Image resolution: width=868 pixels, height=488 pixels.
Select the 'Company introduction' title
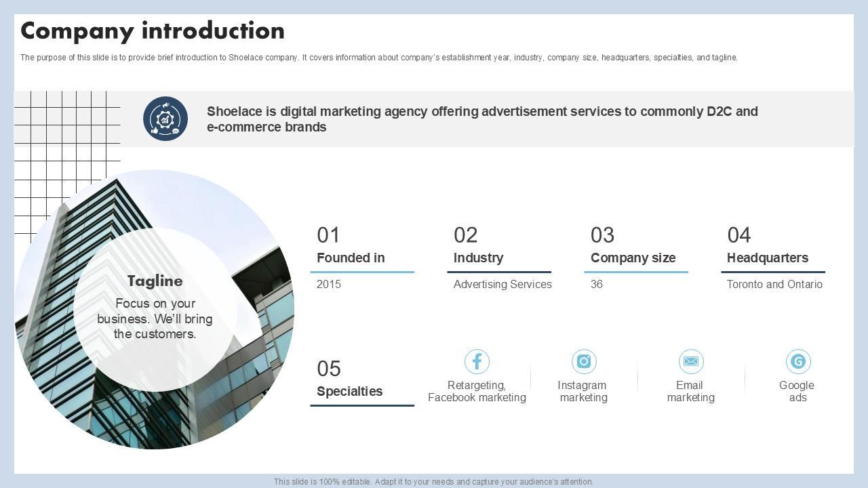click(x=153, y=30)
